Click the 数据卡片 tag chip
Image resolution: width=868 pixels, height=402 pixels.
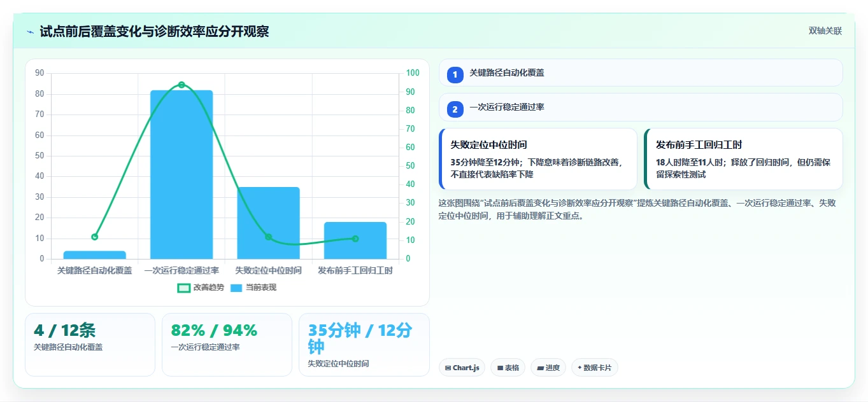[595, 368]
